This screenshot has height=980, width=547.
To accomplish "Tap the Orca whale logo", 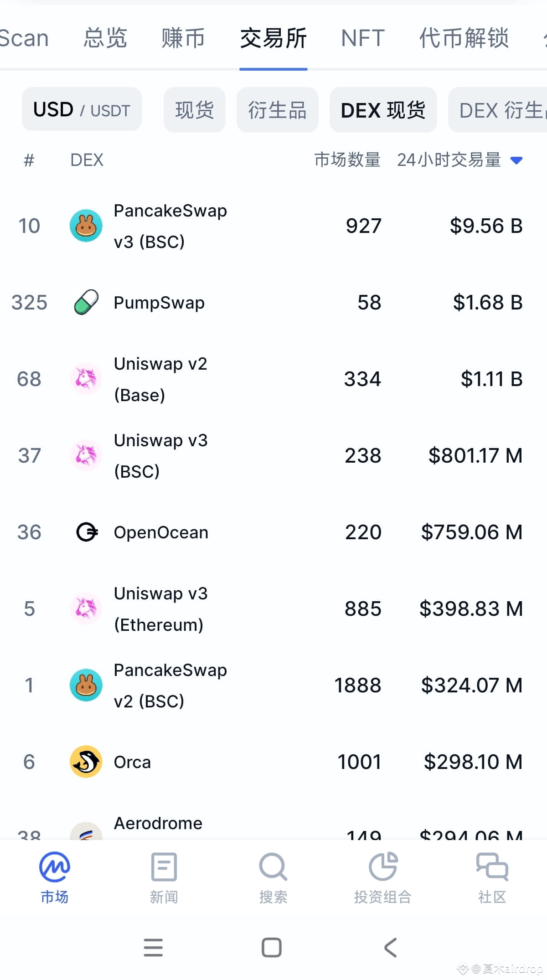I will [x=86, y=762].
